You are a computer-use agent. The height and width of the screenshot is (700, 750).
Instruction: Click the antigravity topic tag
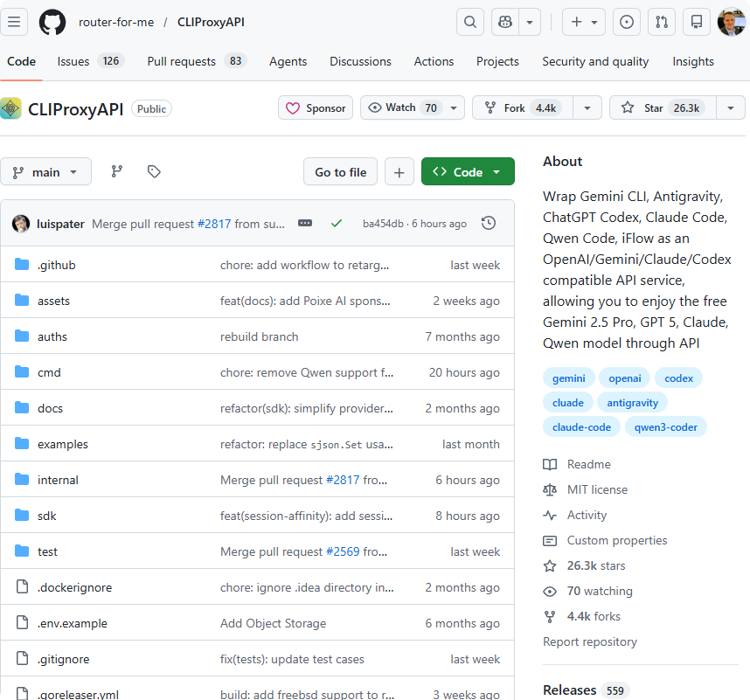[632, 403]
